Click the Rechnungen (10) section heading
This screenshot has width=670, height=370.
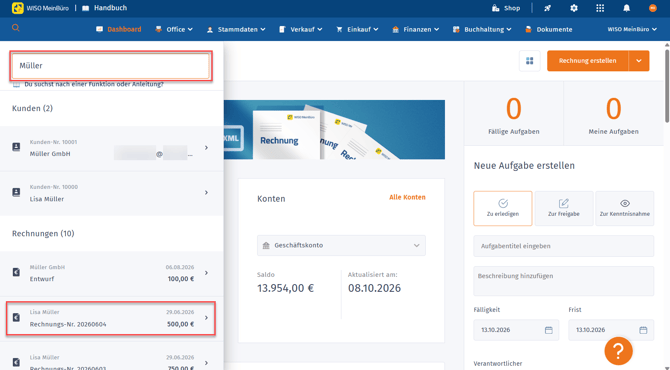click(x=43, y=234)
